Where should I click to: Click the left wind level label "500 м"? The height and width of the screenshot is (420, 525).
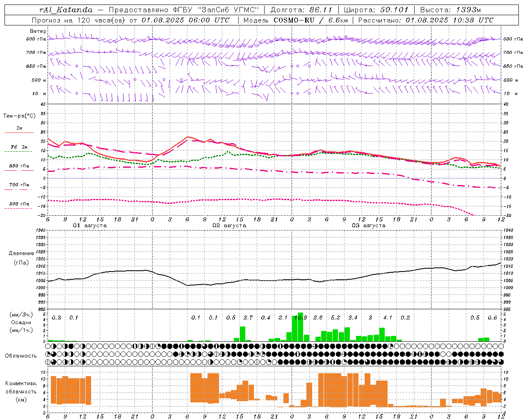[x=39, y=80]
